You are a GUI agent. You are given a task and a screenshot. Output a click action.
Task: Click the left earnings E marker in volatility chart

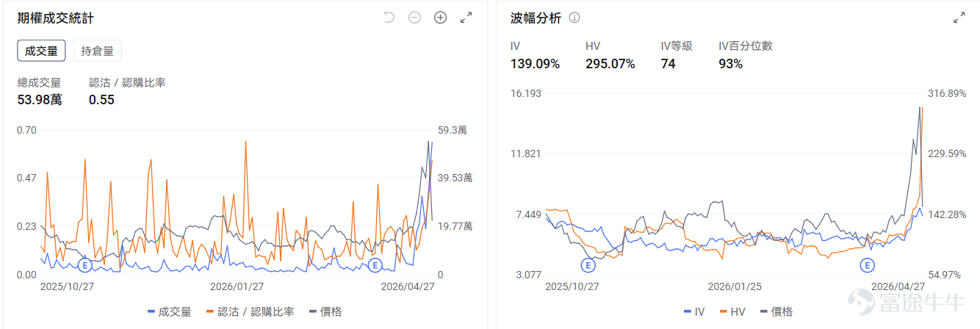[588, 264]
